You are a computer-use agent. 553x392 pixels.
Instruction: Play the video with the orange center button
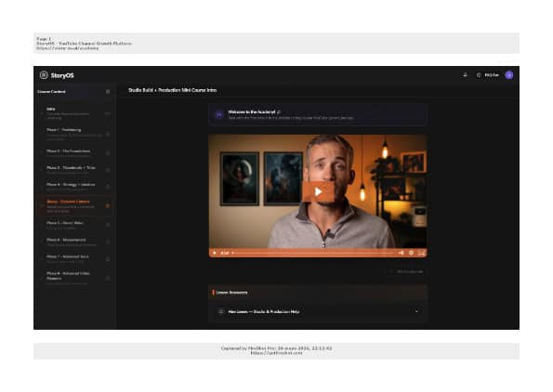click(318, 191)
